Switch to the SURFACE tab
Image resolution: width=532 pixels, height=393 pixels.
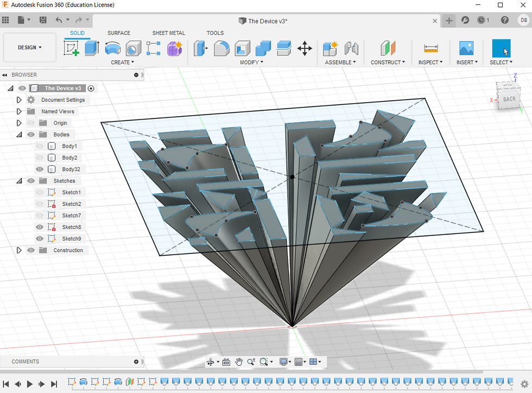pos(119,33)
